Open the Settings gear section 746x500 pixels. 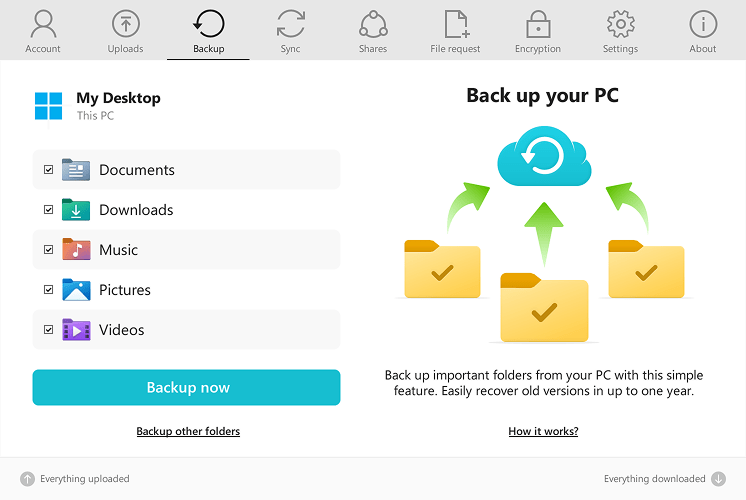620,31
